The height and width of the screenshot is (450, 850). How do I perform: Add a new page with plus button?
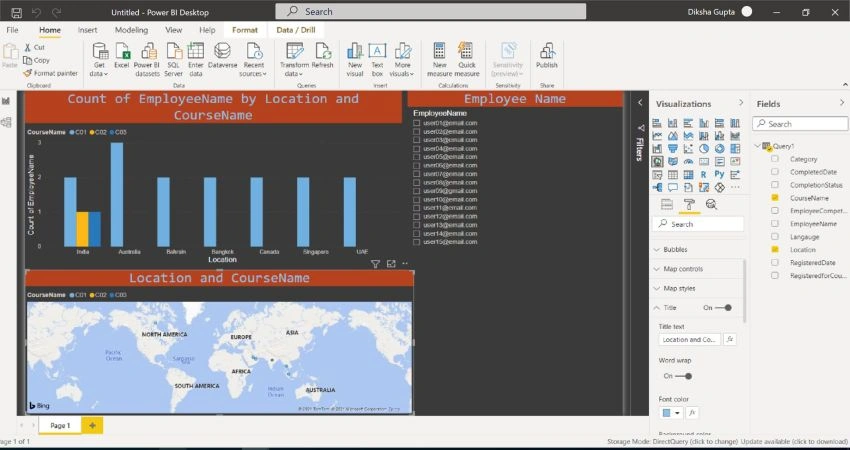(x=92, y=426)
